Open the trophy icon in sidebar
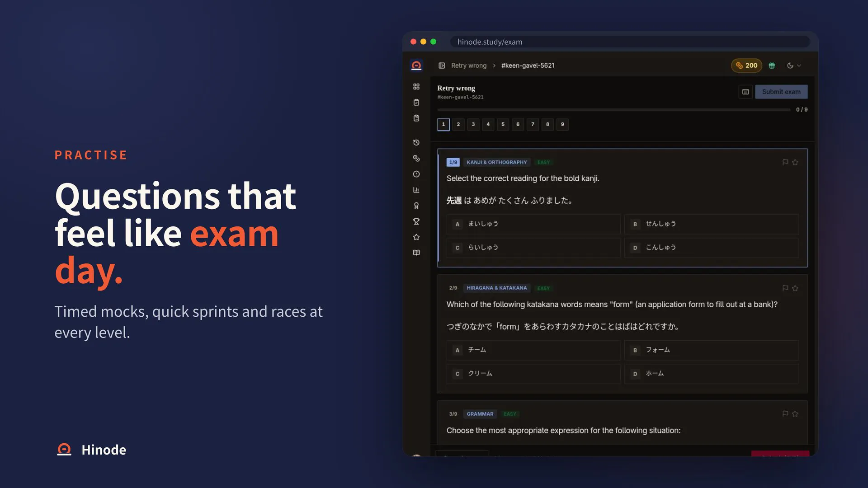The width and height of the screenshot is (868, 488). pos(416,221)
